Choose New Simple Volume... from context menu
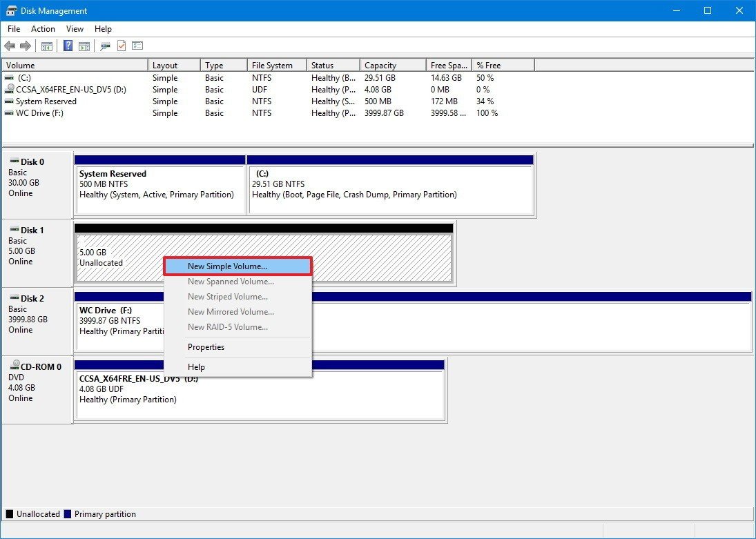756x539 pixels. pos(238,266)
